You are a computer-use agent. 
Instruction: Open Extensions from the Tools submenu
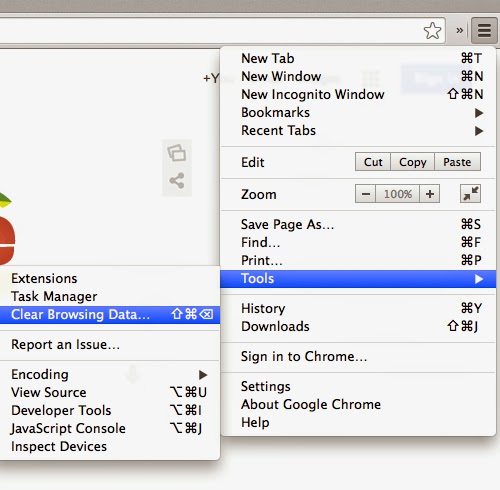[x=110, y=279]
